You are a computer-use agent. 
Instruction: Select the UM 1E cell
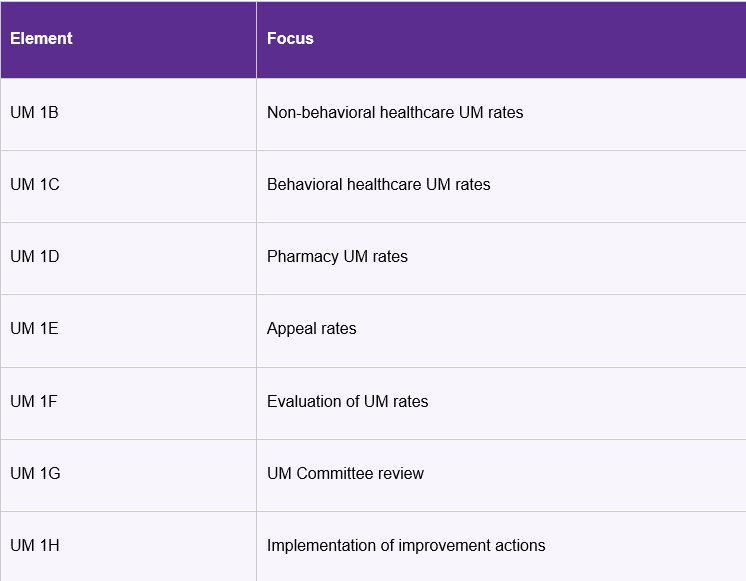coord(35,329)
